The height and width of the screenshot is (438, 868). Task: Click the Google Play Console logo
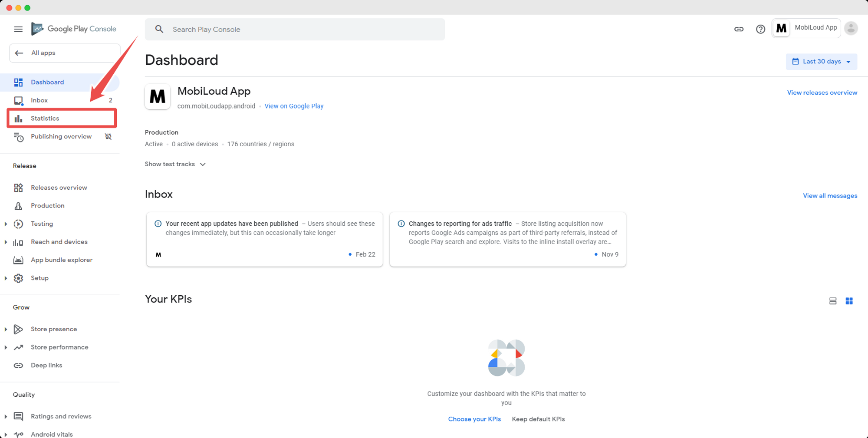tap(74, 29)
